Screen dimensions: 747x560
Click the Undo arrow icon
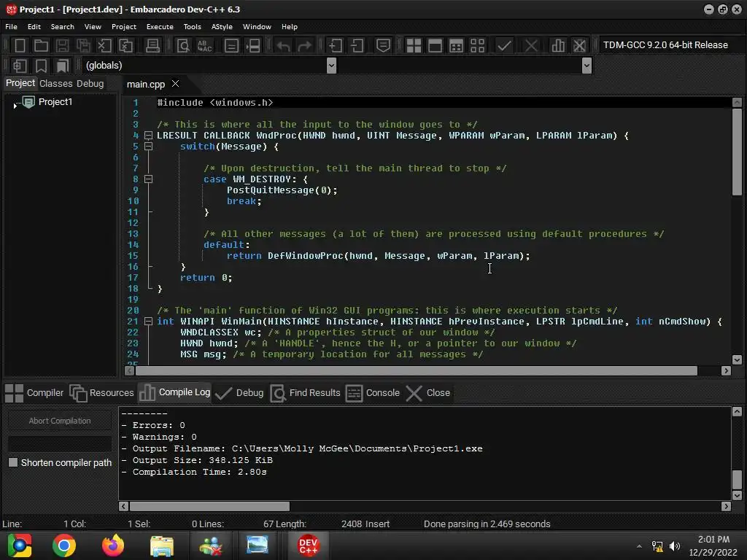click(284, 46)
